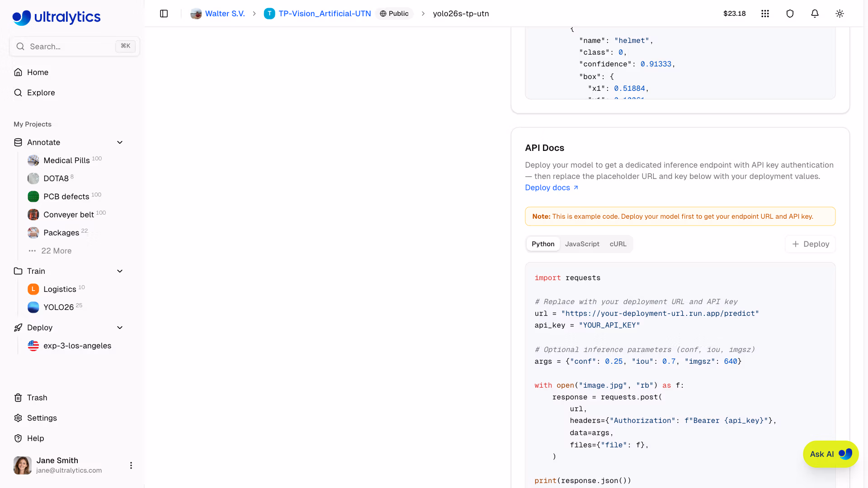This screenshot has height=488, width=868.
Task: Open the Settings label in sidebar
Action: click(x=42, y=418)
